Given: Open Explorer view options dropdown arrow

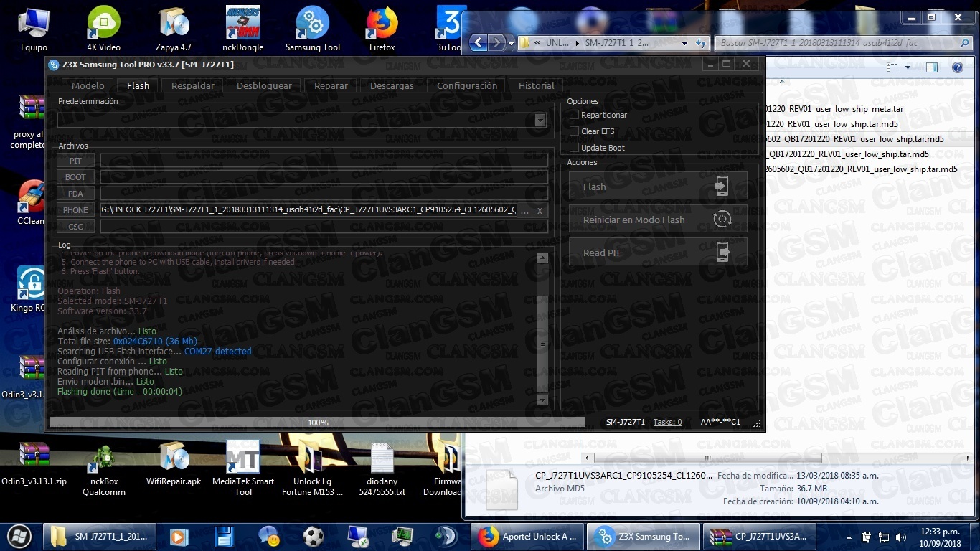Looking at the screenshot, I should [908, 67].
